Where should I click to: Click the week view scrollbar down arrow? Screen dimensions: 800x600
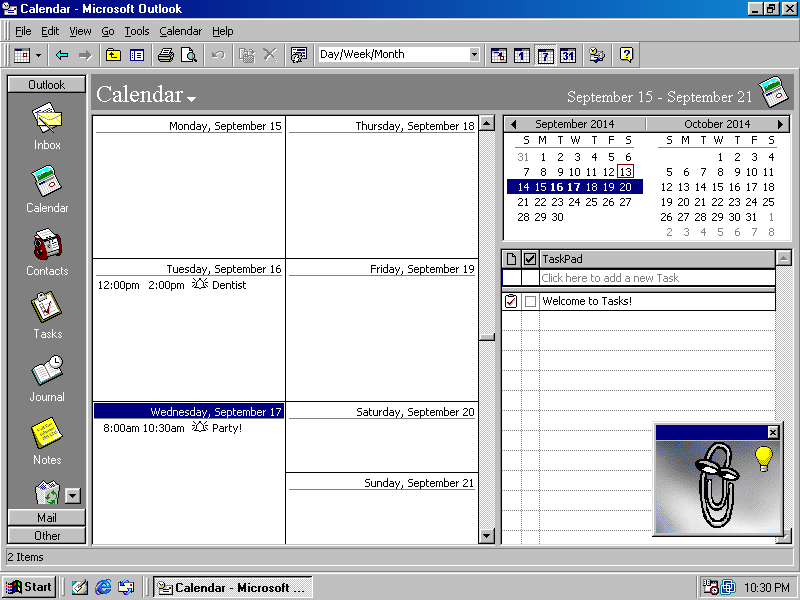pos(487,536)
